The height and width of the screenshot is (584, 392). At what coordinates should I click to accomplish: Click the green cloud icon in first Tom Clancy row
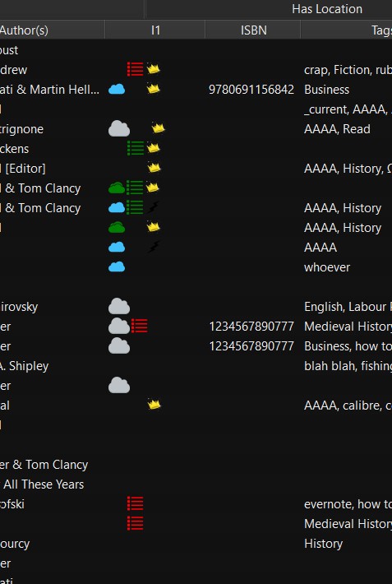click(117, 188)
